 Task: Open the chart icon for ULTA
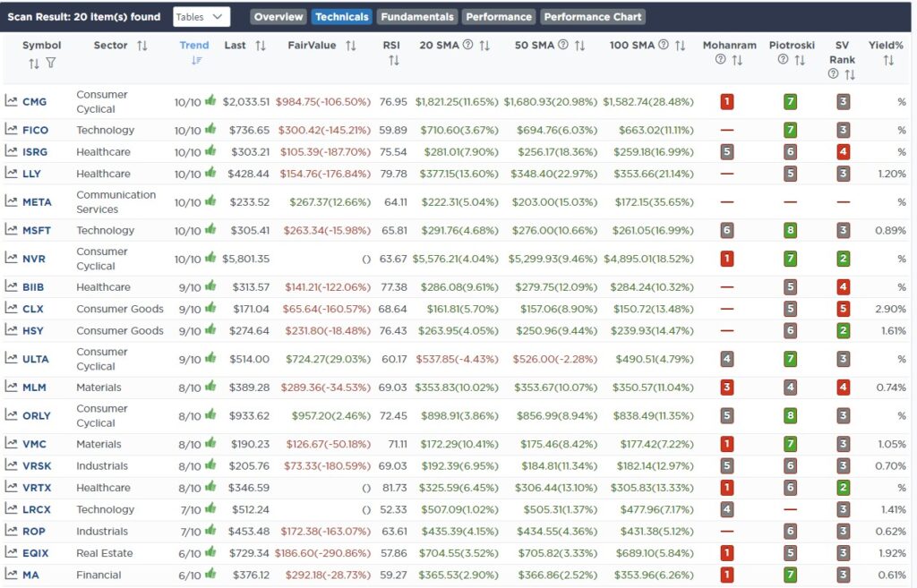[11, 358]
